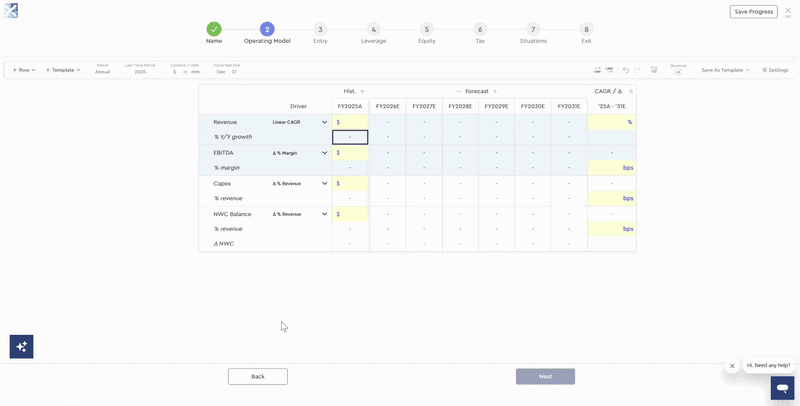Open the AI assistant sparkle button
The height and width of the screenshot is (406, 800).
pos(21,347)
